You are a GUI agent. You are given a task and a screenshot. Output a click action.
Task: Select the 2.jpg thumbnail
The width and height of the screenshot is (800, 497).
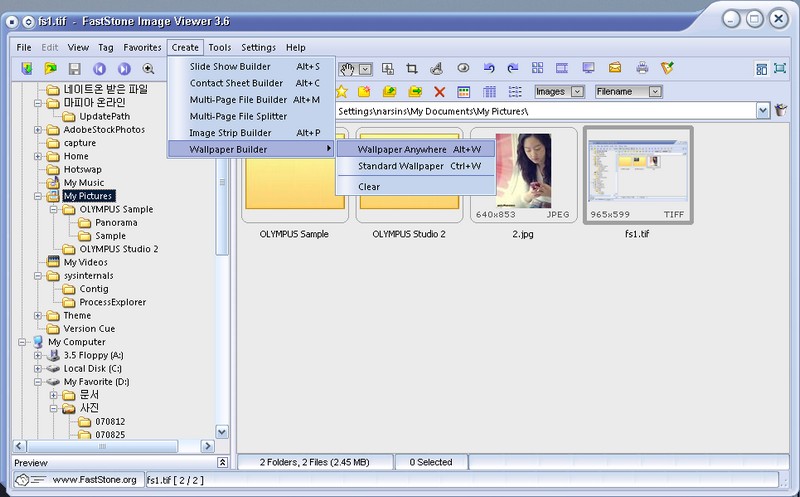[523, 176]
